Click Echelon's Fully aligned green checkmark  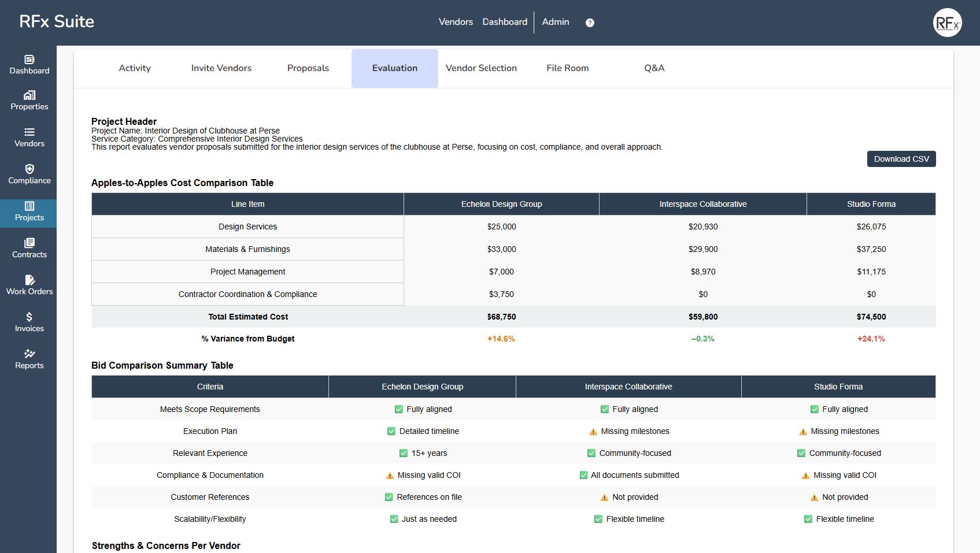[399, 409]
